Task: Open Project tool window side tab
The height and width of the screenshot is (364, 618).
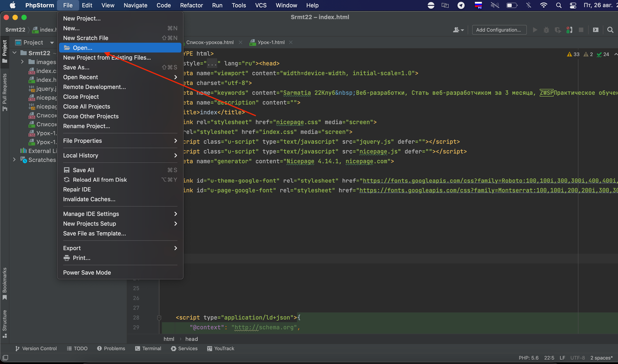Action: click(x=5, y=51)
